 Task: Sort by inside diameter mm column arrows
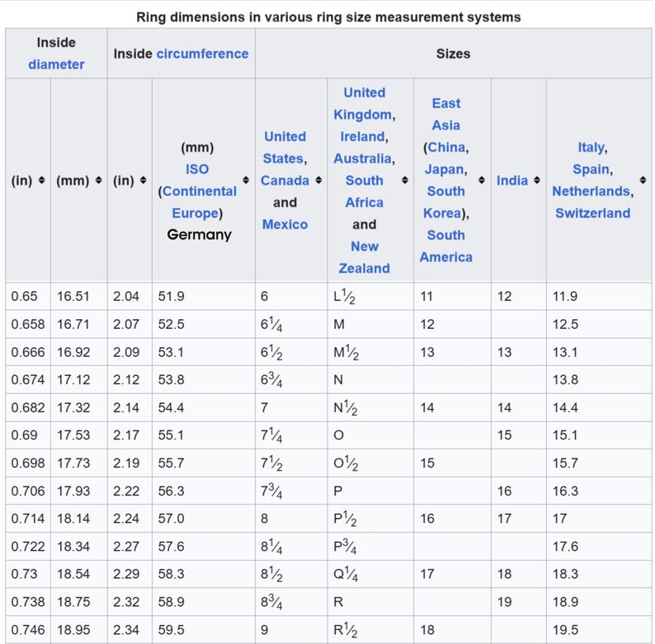pyautogui.click(x=99, y=180)
